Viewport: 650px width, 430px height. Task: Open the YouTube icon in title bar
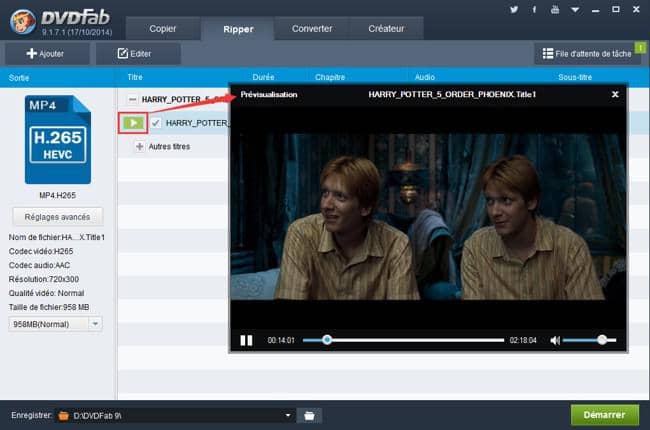pos(555,9)
